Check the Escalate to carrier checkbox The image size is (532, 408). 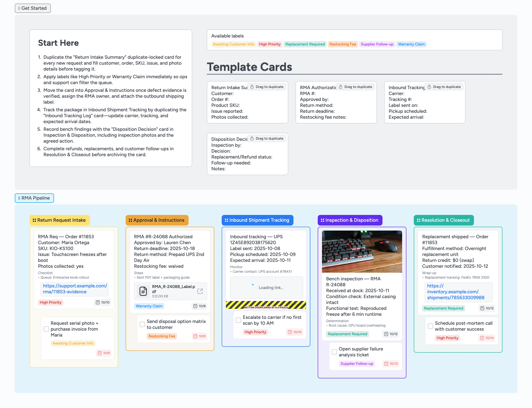pyautogui.click(x=238, y=320)
